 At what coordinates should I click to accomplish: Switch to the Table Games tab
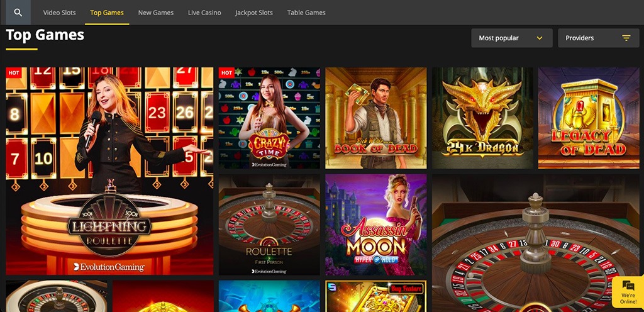(x=306, y=13)
